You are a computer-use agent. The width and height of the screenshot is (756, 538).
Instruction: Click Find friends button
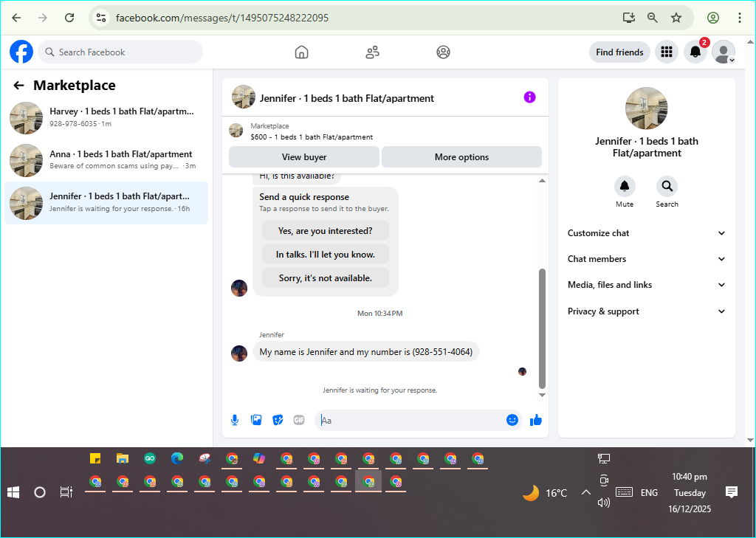[619, 52]
